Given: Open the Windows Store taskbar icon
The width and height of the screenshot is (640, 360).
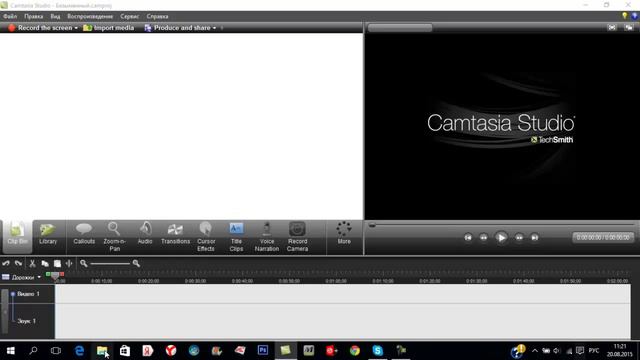Looking at the screenshot, I should [x=125, y=351].
